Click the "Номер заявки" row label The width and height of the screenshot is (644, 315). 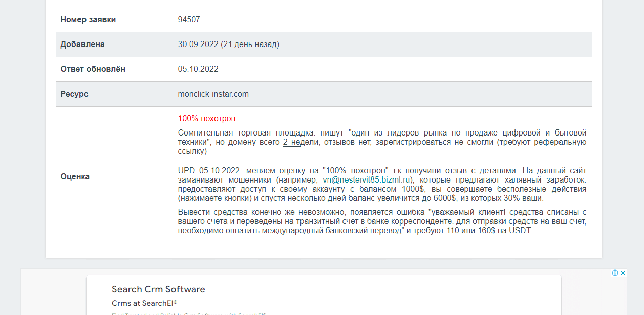[x=88, y=20]
